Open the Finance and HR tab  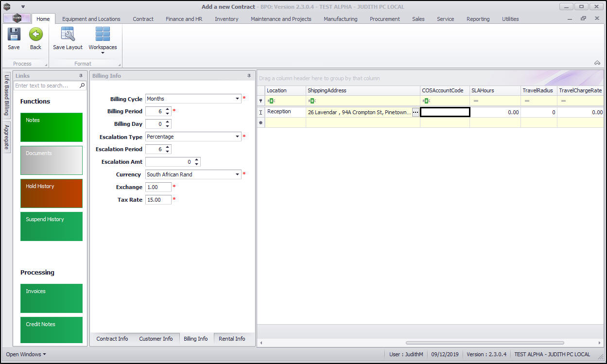[184, 19]
